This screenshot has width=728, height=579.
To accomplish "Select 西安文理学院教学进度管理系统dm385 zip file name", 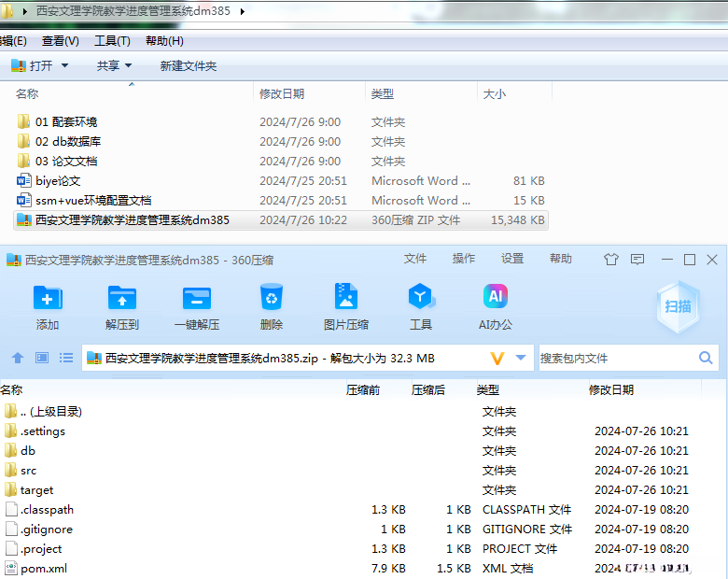I will [133, 219].
